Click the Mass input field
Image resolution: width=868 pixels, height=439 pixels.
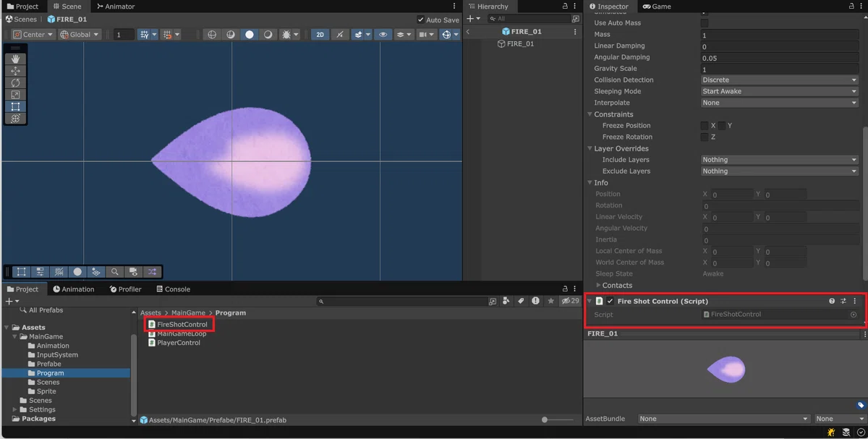780,35
